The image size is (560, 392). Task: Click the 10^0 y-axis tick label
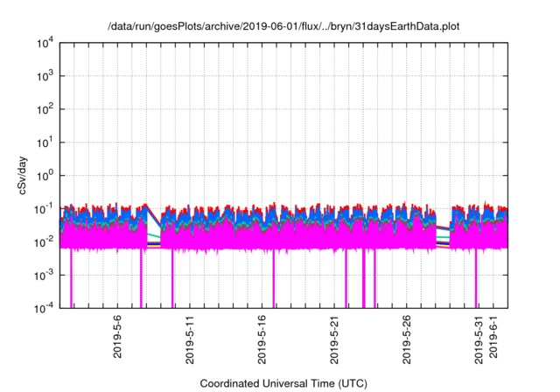click(x=44, y=175)
